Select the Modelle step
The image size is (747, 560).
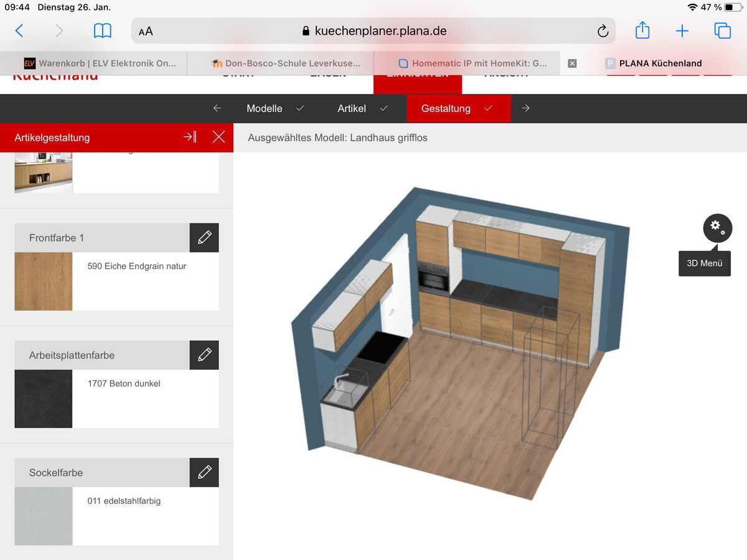point(265,108)
